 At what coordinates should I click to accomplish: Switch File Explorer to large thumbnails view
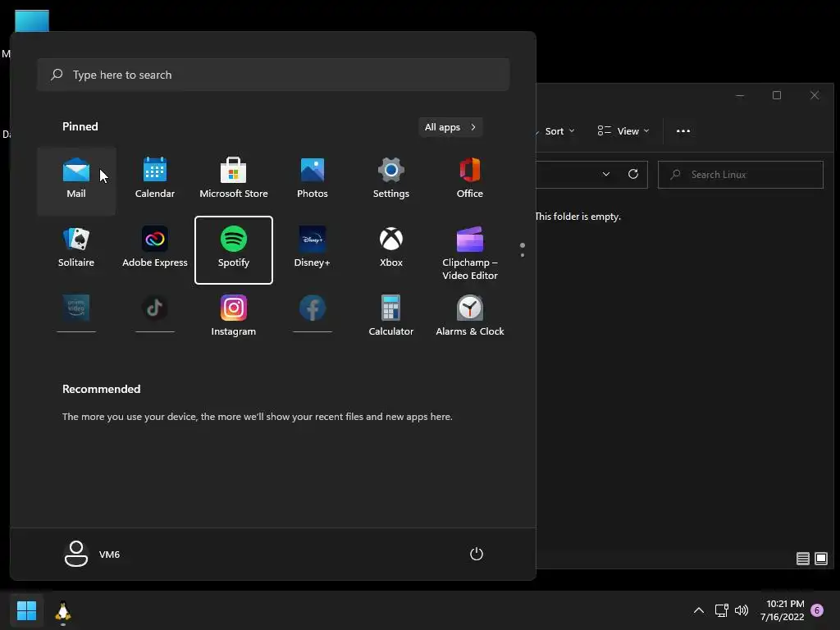point(820,559)
